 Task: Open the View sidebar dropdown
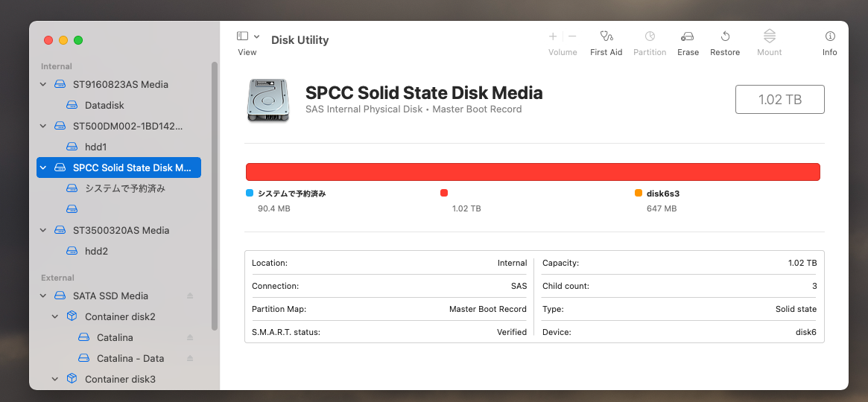(x=247, y=36)
